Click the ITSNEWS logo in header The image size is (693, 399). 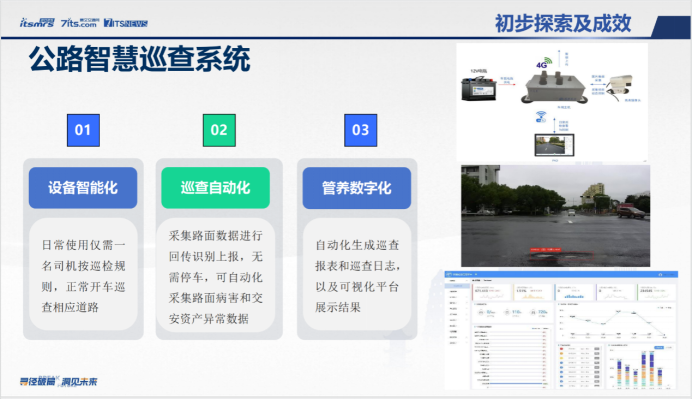[x=126, y=23]
